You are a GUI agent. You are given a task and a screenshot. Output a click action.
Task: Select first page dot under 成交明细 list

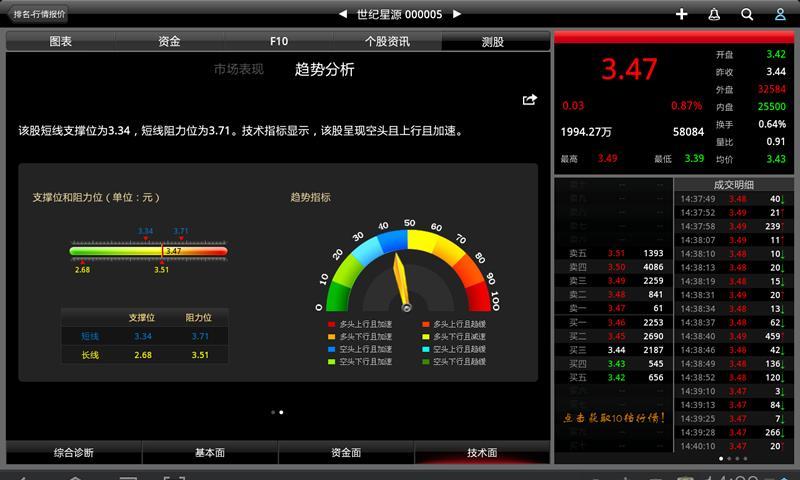tap(721, 459)
